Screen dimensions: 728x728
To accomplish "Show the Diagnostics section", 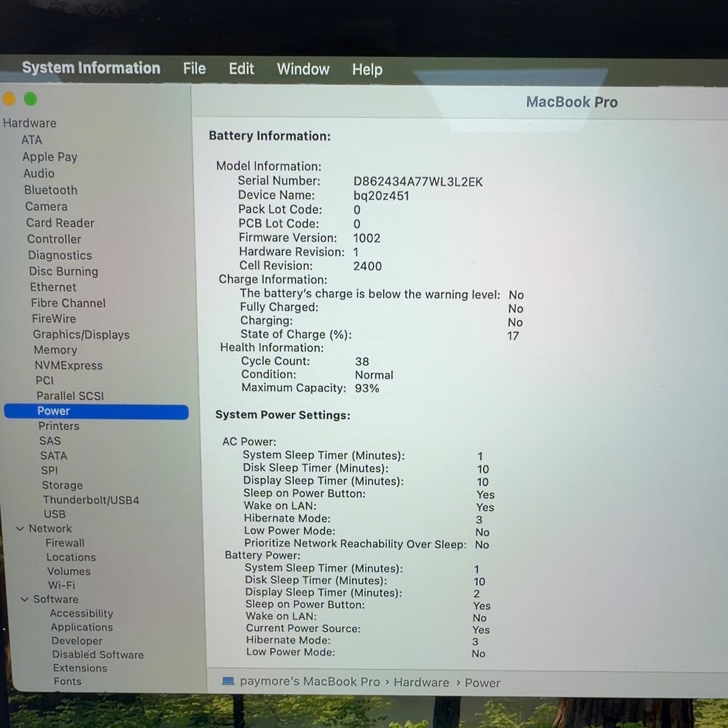I will click(x=60, y=255).
